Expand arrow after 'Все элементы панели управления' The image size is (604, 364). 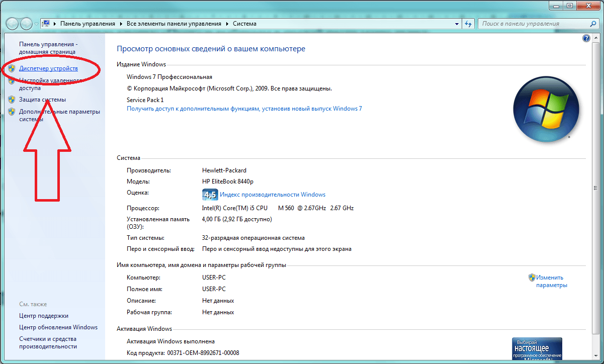click(227, 24)
